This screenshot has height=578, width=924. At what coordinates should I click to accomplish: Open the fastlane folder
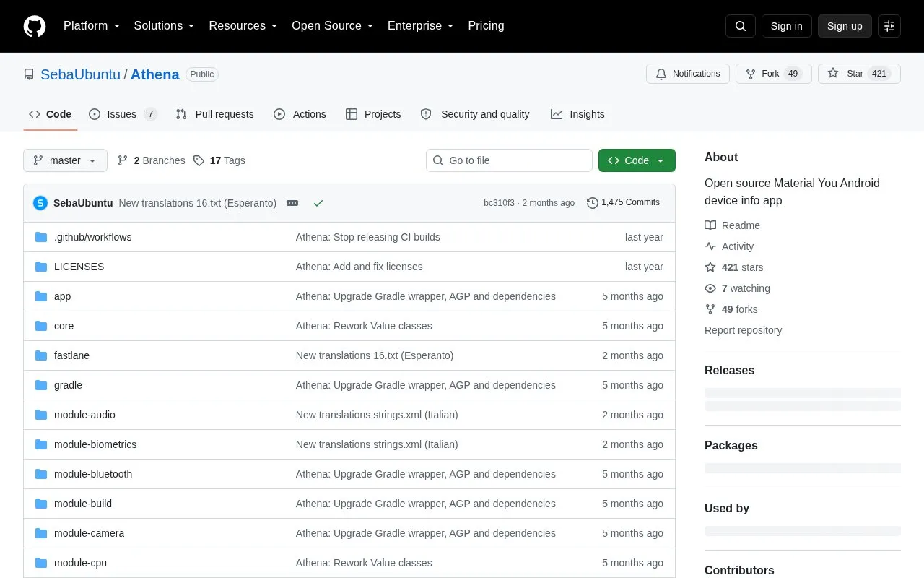pyautogui.click(x=71, y=355)
